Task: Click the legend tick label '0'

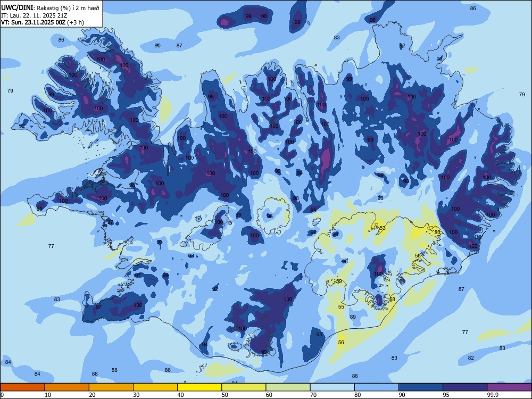Action: (x=2, y=395)
